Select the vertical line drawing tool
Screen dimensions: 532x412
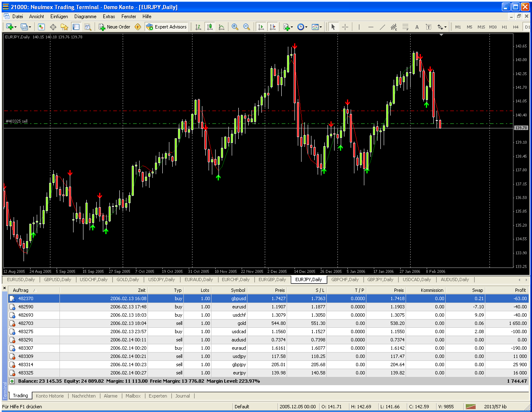tap(359, 27)
